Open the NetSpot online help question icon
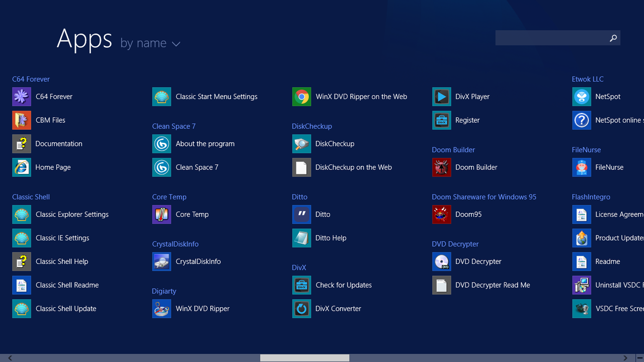The width and height of the screenshot is (644, 362). tap(581, 120)
